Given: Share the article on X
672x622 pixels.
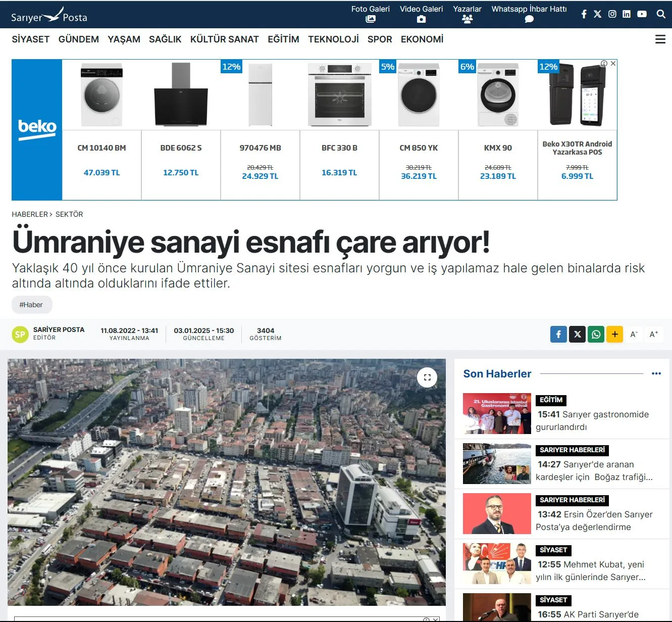Looking at the screenshot, I should click(577, 334).
